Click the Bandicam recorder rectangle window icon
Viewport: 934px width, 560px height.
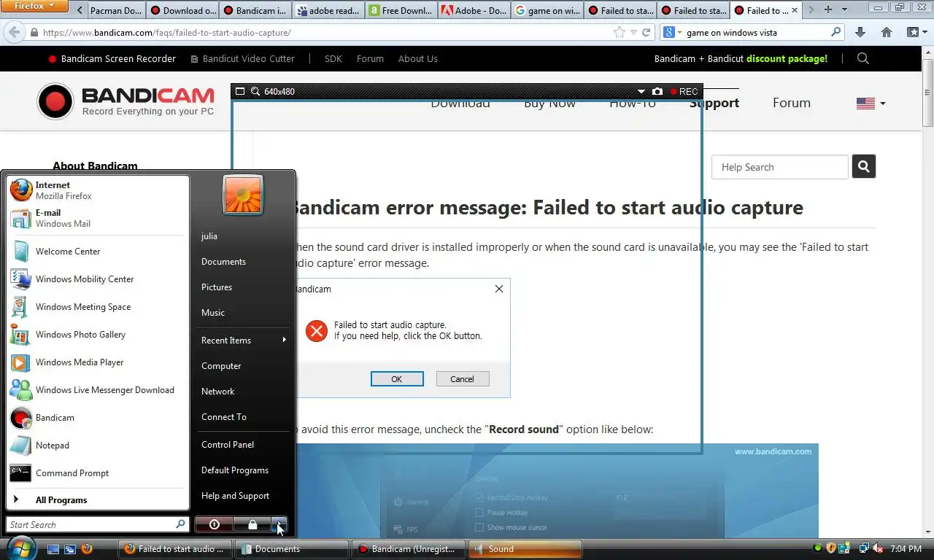point(240,92)
